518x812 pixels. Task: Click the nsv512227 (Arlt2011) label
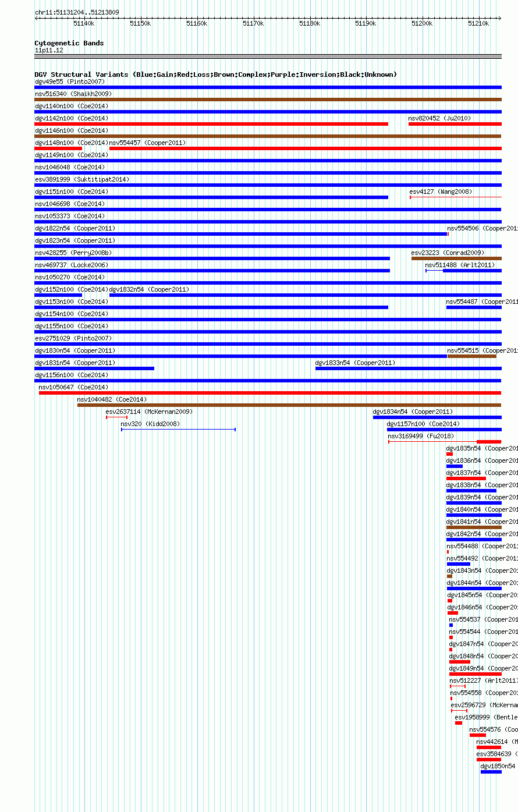(x=483, y=680)
